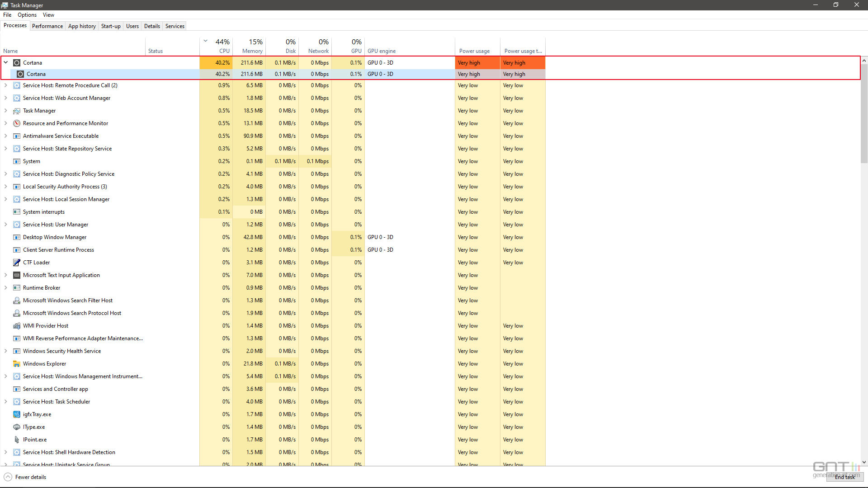Click the Status column header
Screen dimensions: 868x488
pos(172,46)
